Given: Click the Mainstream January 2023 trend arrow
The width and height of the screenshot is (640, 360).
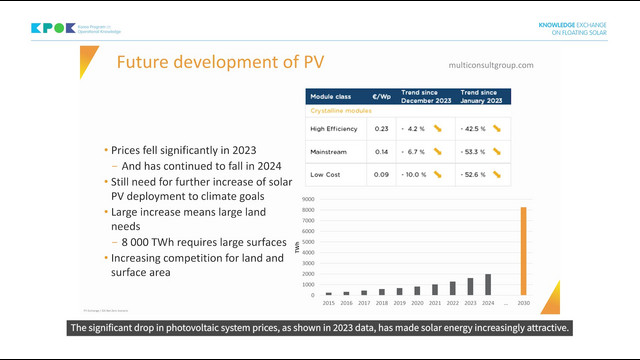Looking at the screenshot, I should click(497, 151).
